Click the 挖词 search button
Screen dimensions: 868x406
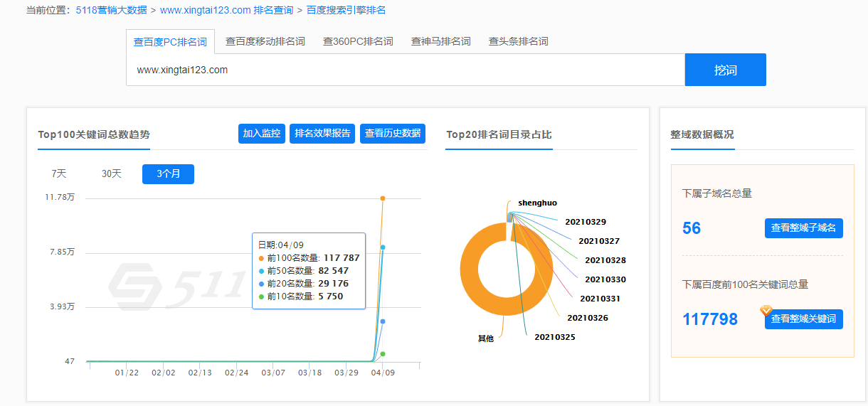(x=726, y=70)
